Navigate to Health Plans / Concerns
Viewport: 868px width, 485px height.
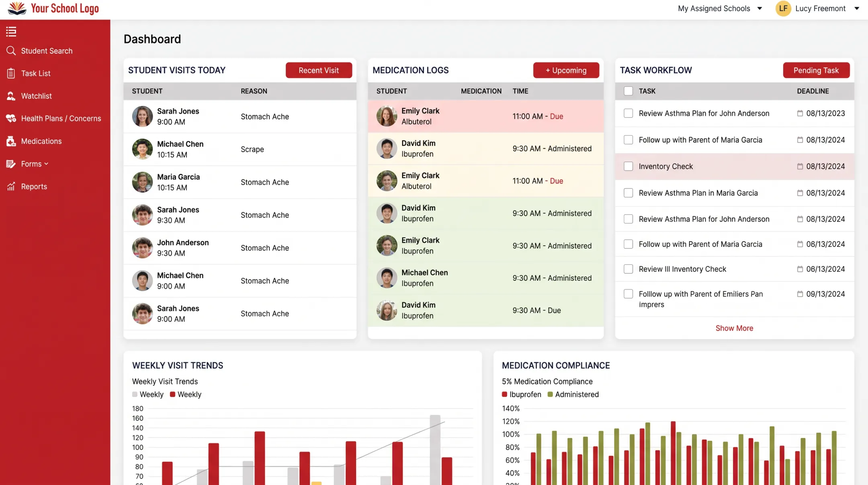(61, 118)
